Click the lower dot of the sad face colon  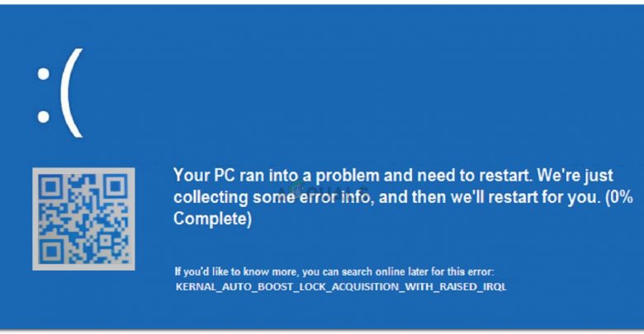click(43, 116)
